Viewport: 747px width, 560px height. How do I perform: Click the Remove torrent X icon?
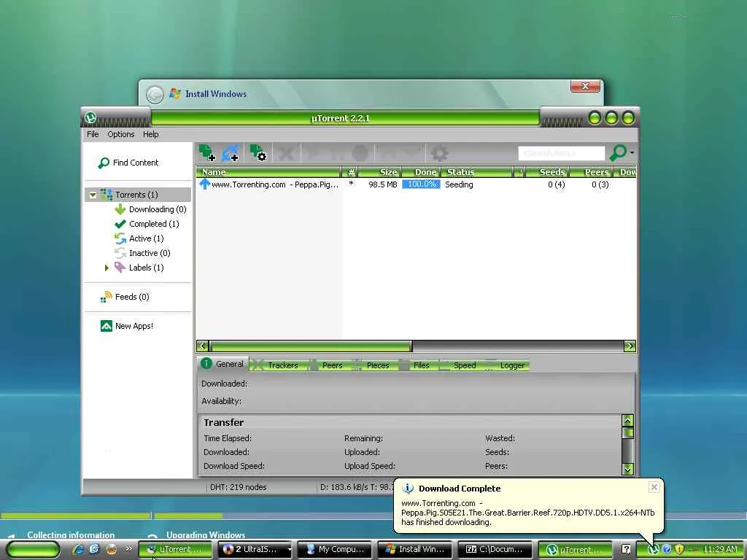(x=286, y=153)
